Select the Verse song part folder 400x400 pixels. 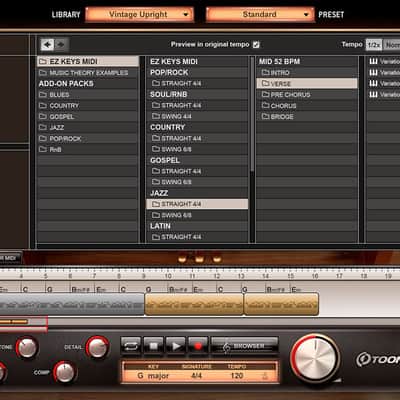tap(307, 84)
